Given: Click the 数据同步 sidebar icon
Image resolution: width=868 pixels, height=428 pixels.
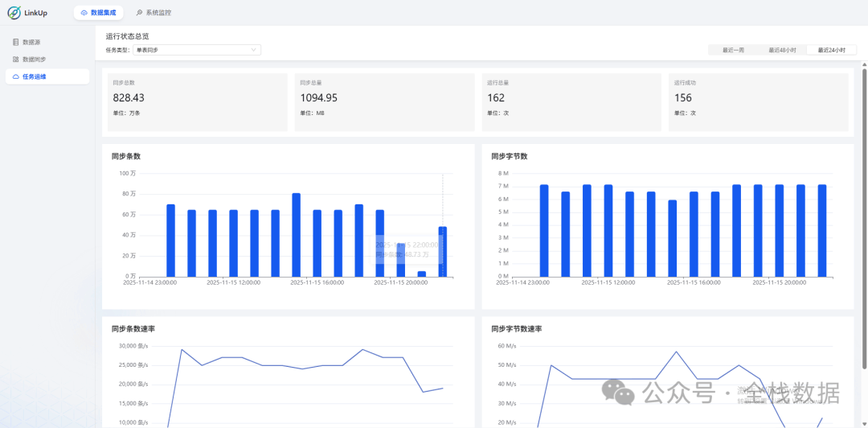Looking at the screenshot, I should [x=16, y=59].
